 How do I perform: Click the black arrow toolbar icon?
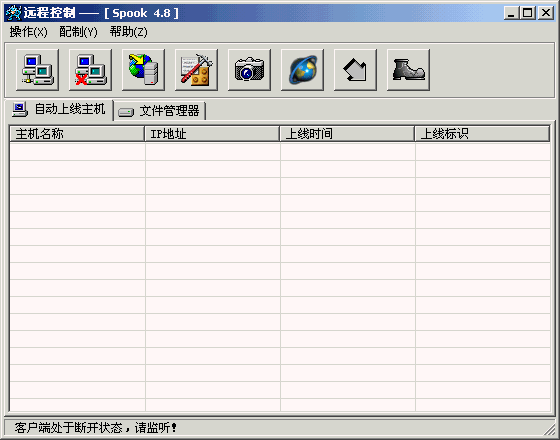355,70
